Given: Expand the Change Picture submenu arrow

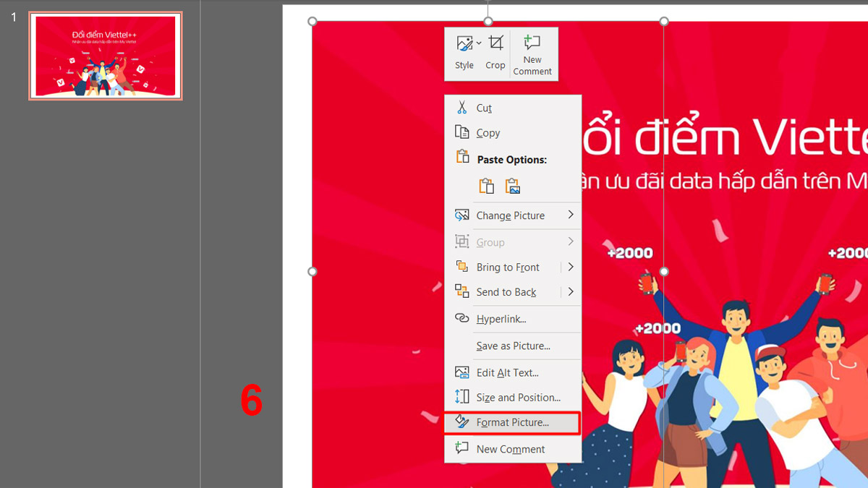Looking at the screenshot, I should [x=571, y=215].
